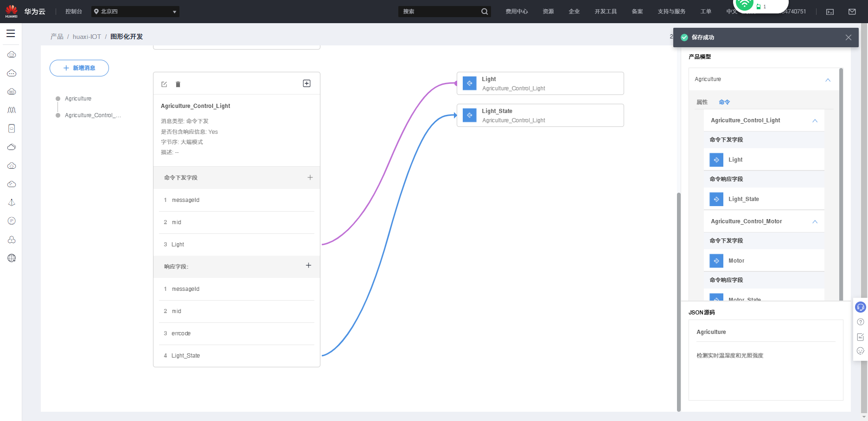
Task: Click the 新增消息 button
Action: click(x=79, y=68)
